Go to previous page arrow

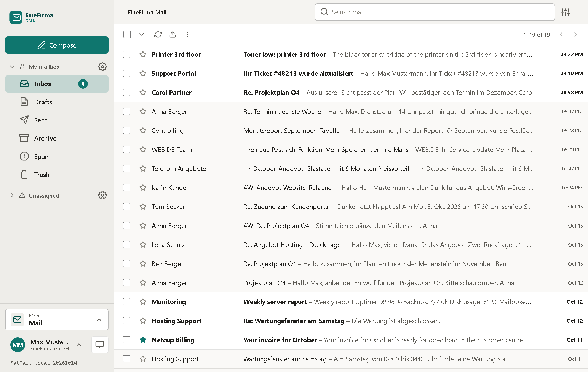561,34
